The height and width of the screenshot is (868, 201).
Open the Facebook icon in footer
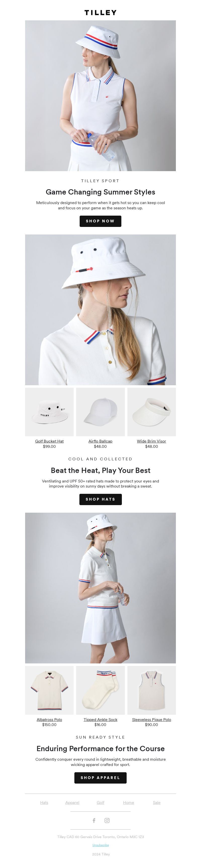(x=94, y=820)
